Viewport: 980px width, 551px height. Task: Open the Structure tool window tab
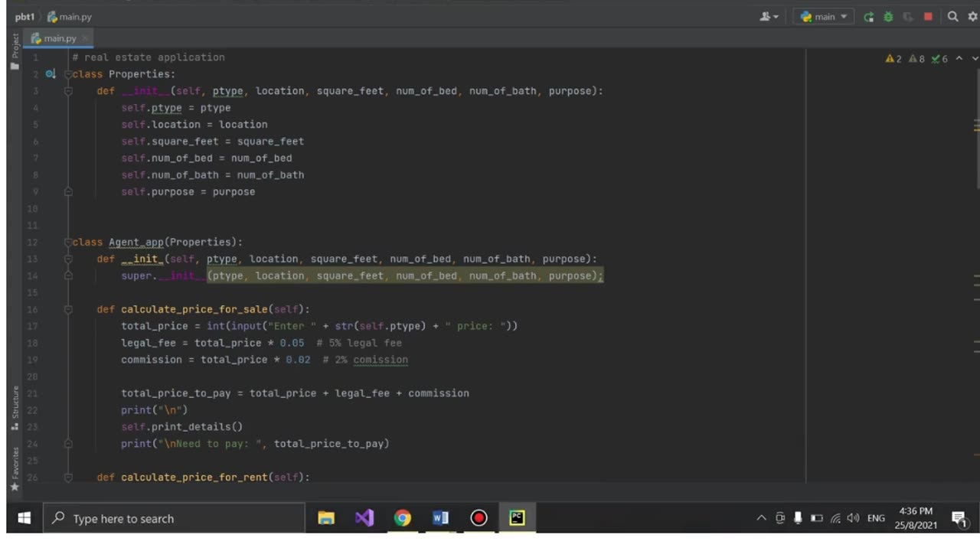pyautogui.click(x=14, y=409)
